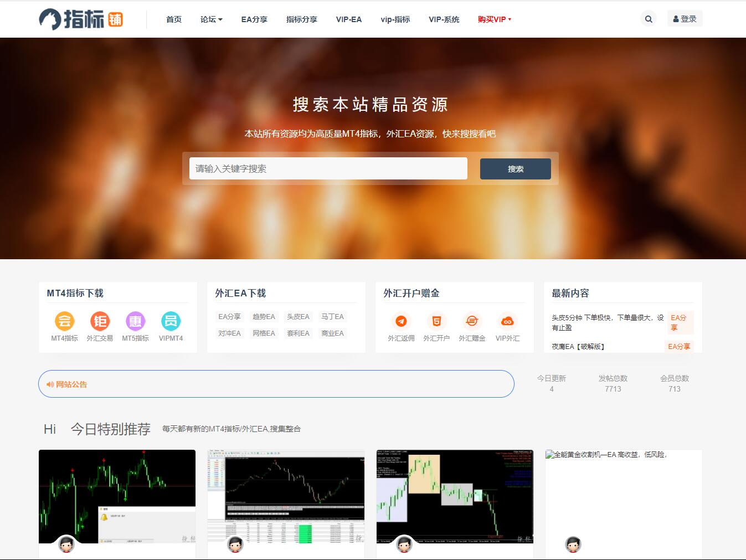Click the 外汇开户 icon

[x=436, y=321]
